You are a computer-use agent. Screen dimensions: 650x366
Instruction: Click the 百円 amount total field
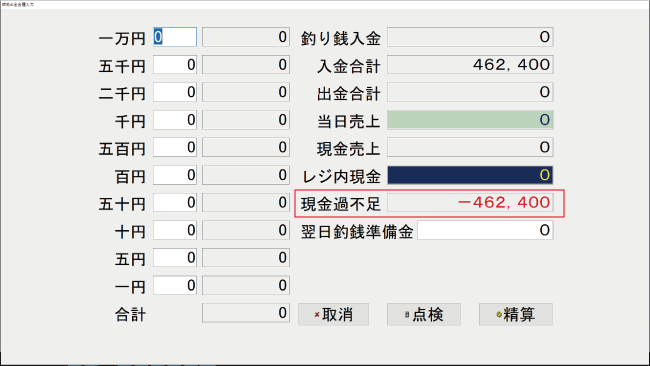click(x=246, y=175)
